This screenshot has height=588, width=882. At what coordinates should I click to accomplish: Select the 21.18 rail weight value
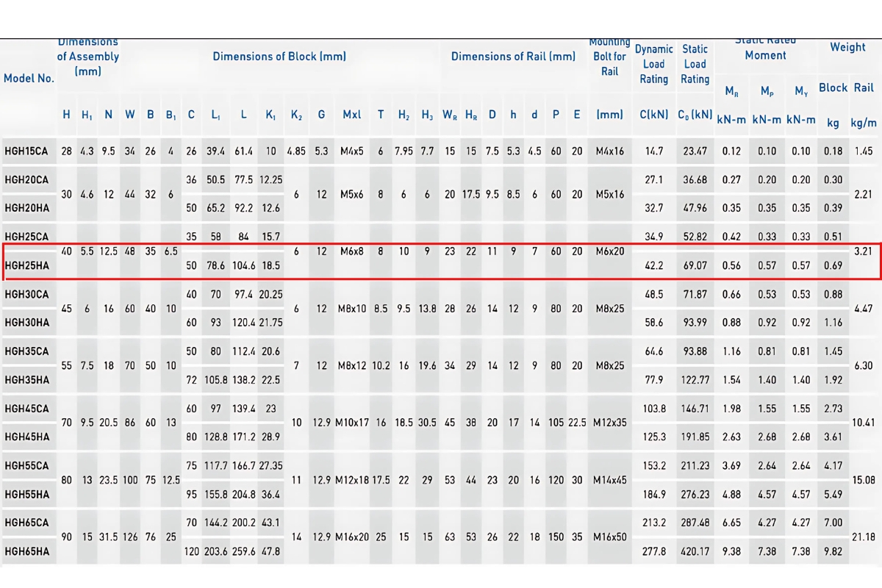click(863, 537)
